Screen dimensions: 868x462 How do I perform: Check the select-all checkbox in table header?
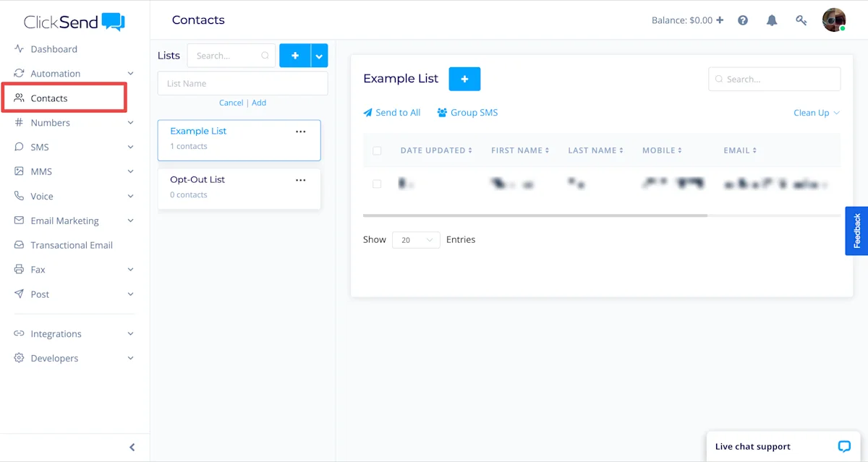coord(377,150)
